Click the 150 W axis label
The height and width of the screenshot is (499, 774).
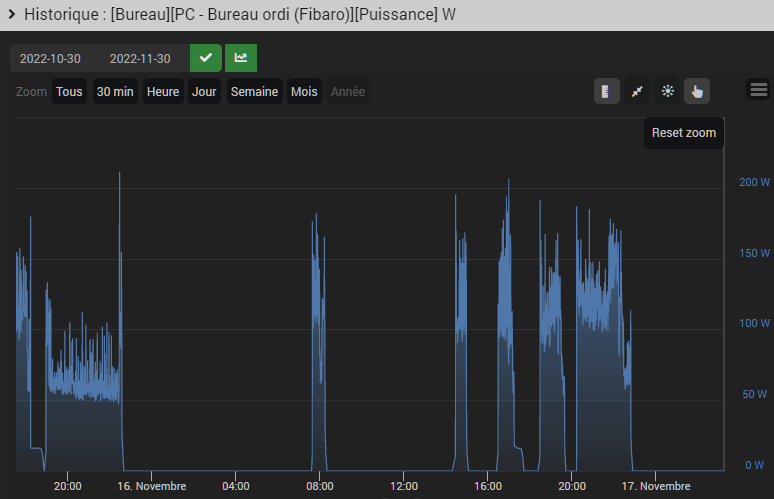pyautogui.click(x=754, y=253)
